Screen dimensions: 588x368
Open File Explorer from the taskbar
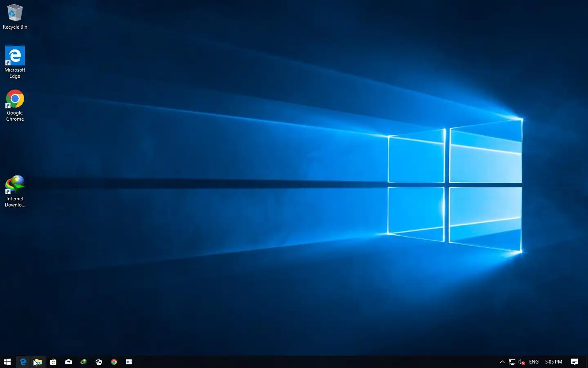(38, 362)
